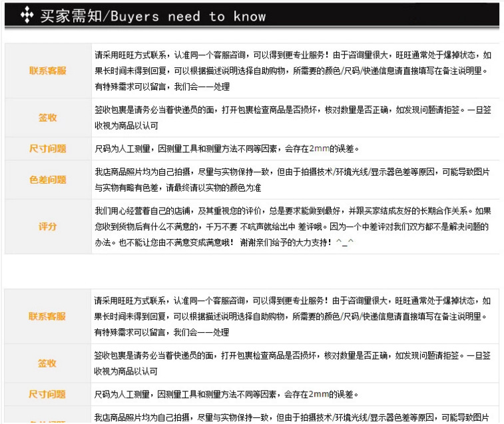The height and width of the screenshot is (424, 504).
Task: Click the four-diamond icon in the header bar
Action: pyautogui.click(x=25, y=15)
